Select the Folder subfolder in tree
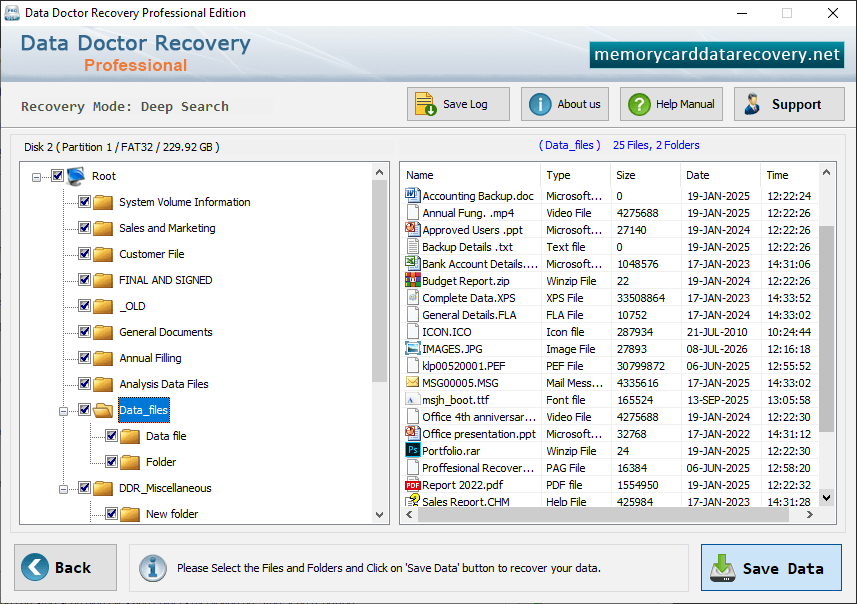The width and height of the screenshot is (857, 604). 161,462
